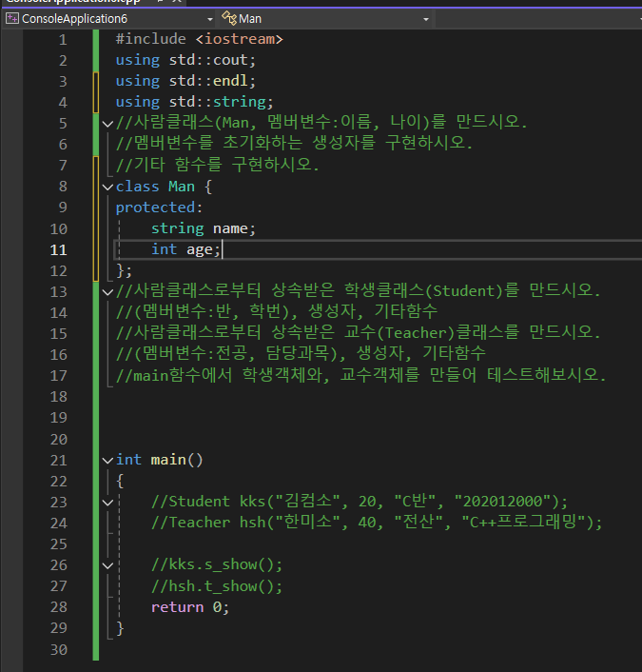Click 'int age;' member declaration
642x672 pixels.
tap(185, 249)
